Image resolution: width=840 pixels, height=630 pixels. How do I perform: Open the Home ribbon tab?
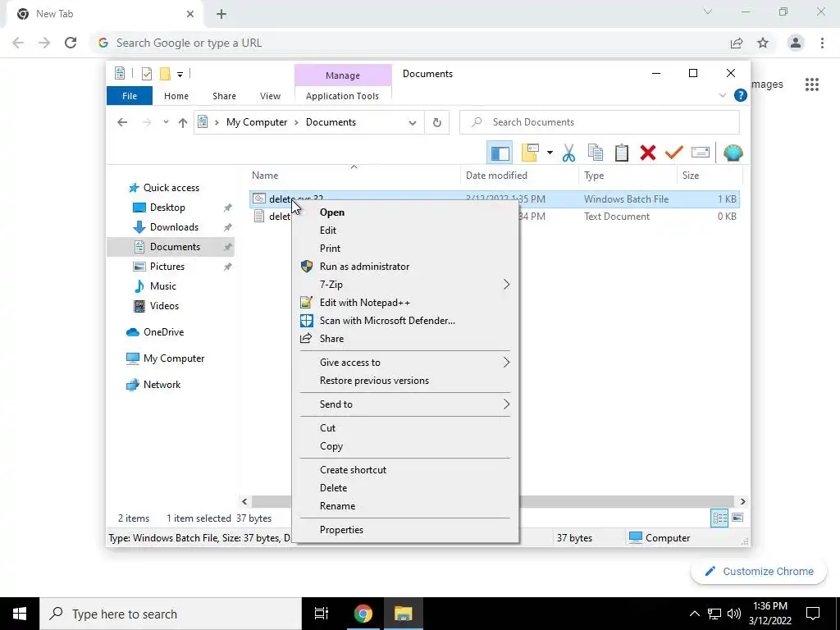[176, 96]
